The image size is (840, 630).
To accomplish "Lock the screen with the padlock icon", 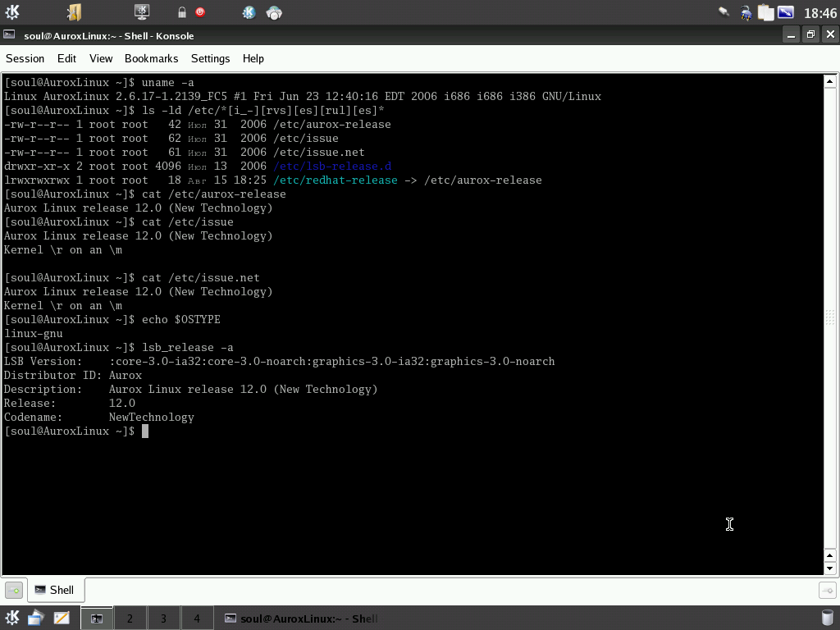I will (x=181, y=12).
